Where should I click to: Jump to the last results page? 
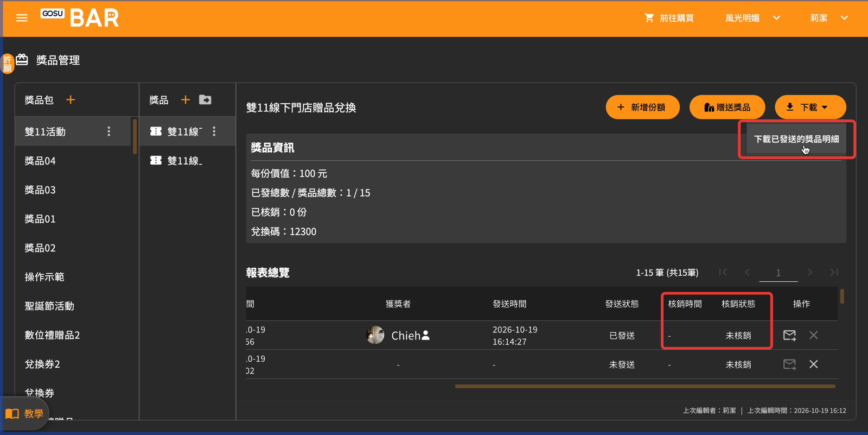(834, 273)
